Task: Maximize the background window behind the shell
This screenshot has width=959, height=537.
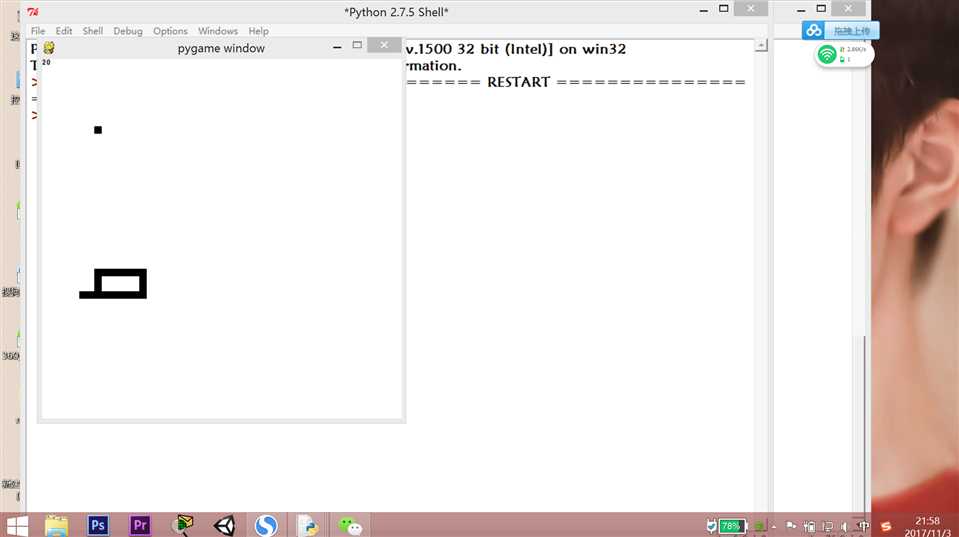Action: [x=821, y=9]
